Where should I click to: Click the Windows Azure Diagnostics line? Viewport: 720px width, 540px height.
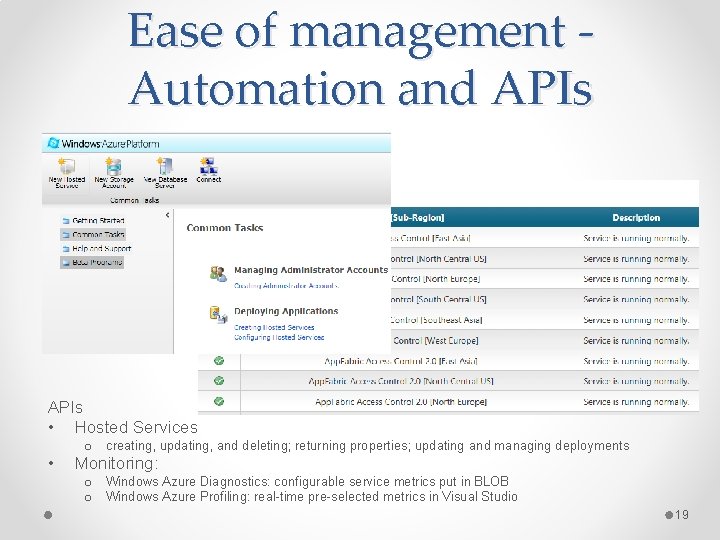click(x=307, y=481)
